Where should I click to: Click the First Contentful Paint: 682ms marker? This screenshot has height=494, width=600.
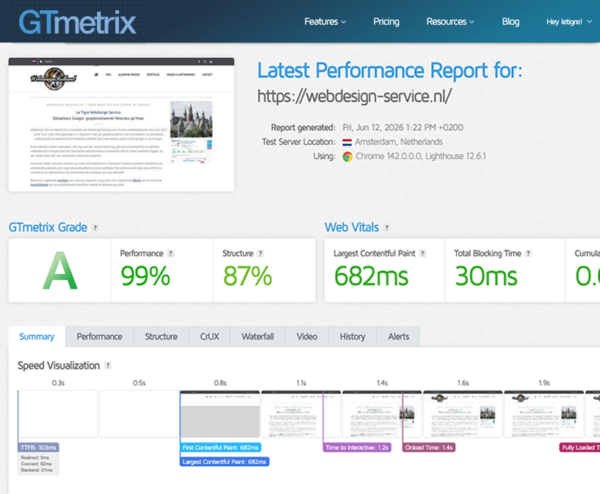click(x=220, y=447)
